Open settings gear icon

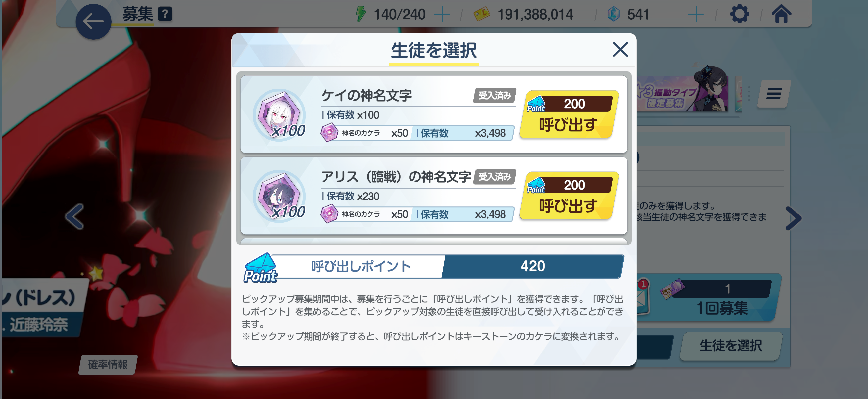(x=739, y=14)
